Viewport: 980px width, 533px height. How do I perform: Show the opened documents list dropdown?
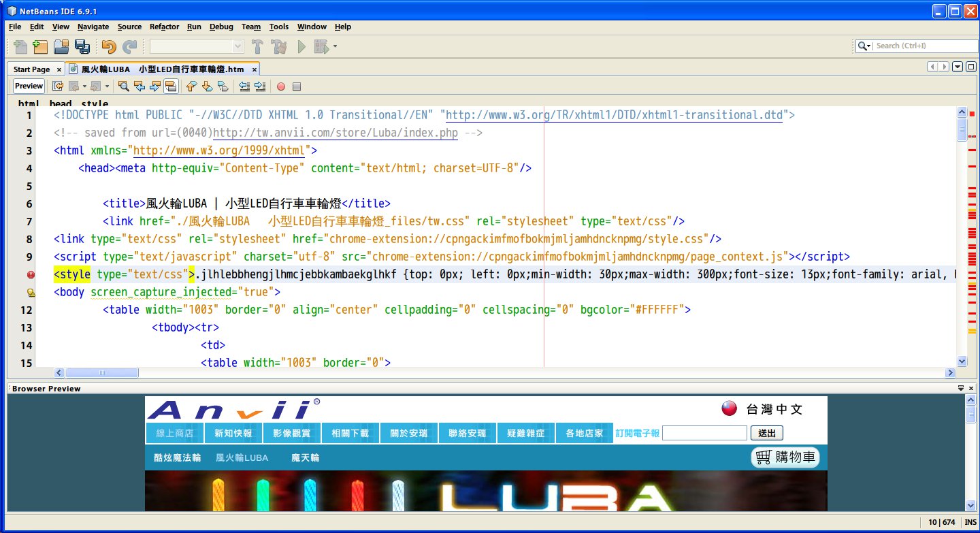pos(958,67)
